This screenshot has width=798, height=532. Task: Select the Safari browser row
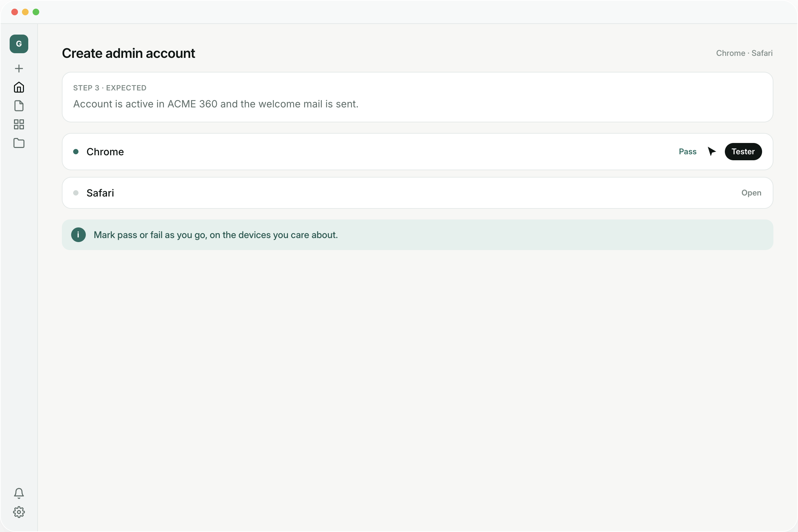point(417,193)
